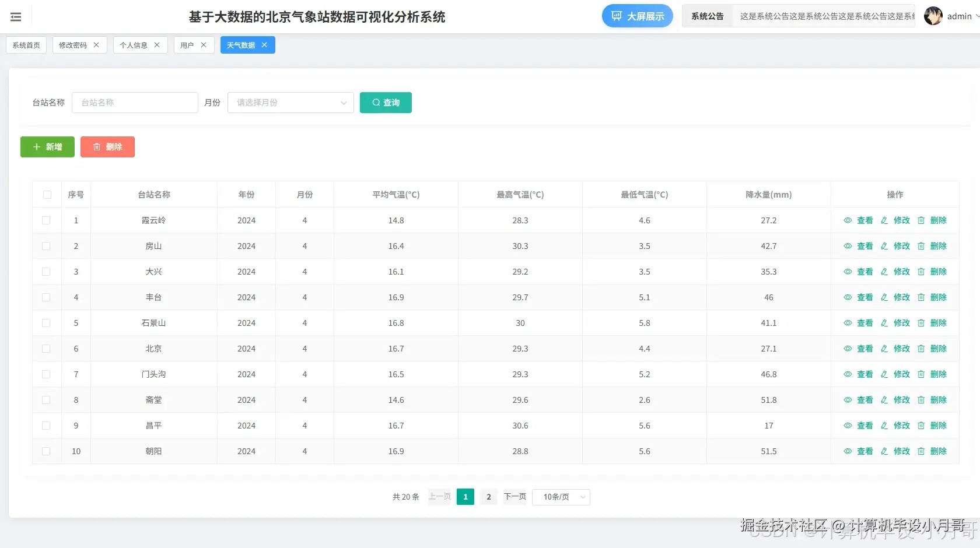点击绿色的新增按钮
980x548 pixels.
coord(47,147)
